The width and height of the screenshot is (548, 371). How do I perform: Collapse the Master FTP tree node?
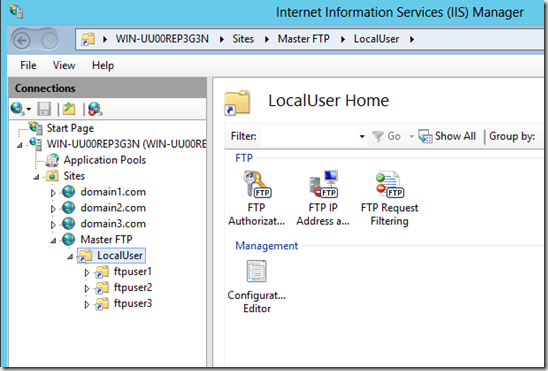click(x=53, y=240)
